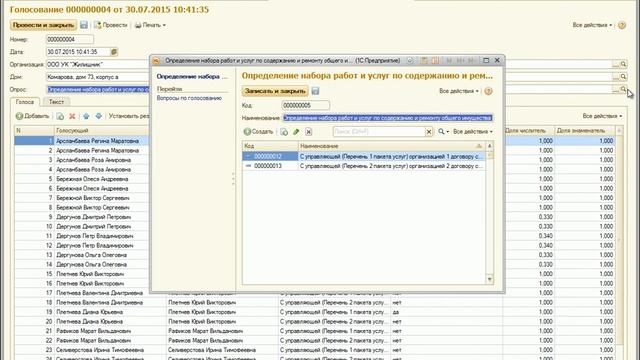Click Записать и закрыть in the dialog

(x=275, y=91)
